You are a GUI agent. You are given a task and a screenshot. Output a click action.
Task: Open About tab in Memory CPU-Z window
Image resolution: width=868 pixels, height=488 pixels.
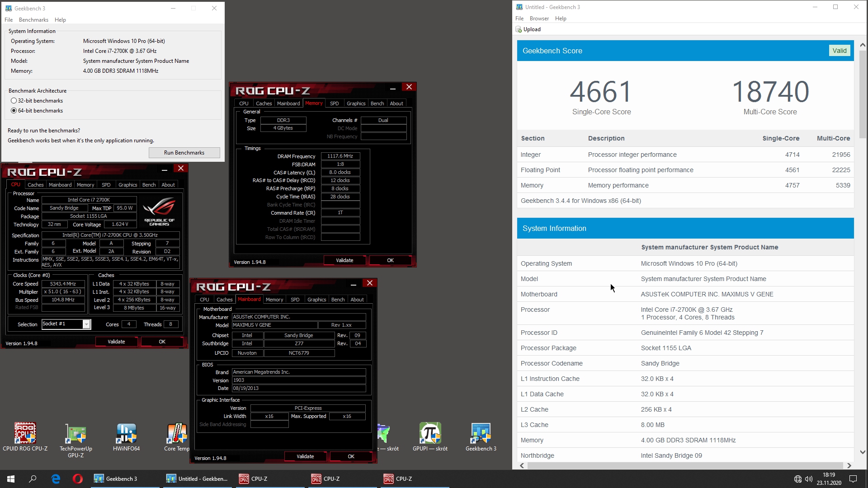point(396,103)
